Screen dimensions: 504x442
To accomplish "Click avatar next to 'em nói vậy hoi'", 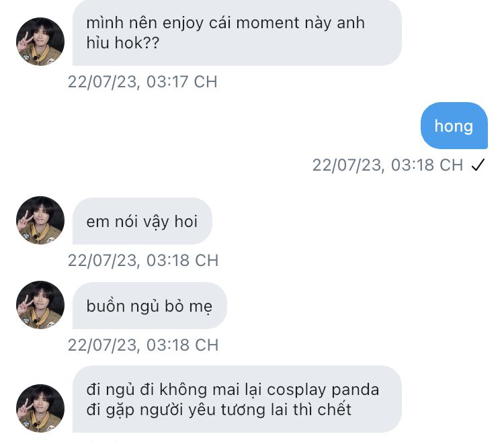I will (40, 220).
